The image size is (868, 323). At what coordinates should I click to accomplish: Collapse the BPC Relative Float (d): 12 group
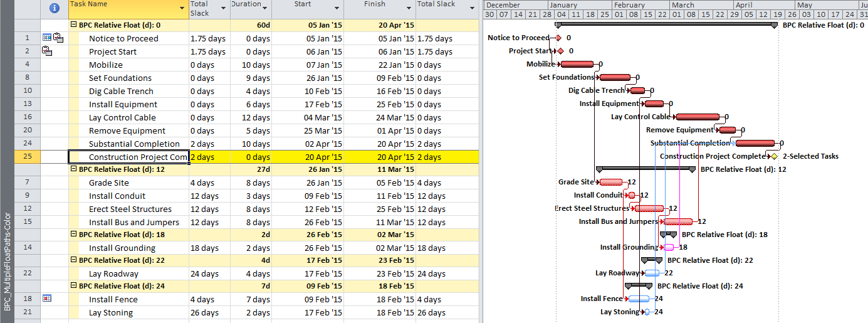pos(74,169)
